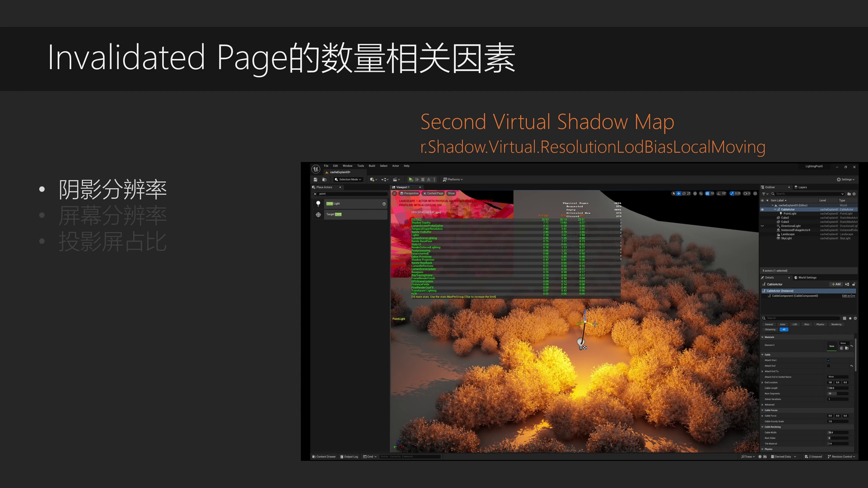Open the Build menu
The width and height of the screenshot is (868, 488).
click(x=372, y=166)
